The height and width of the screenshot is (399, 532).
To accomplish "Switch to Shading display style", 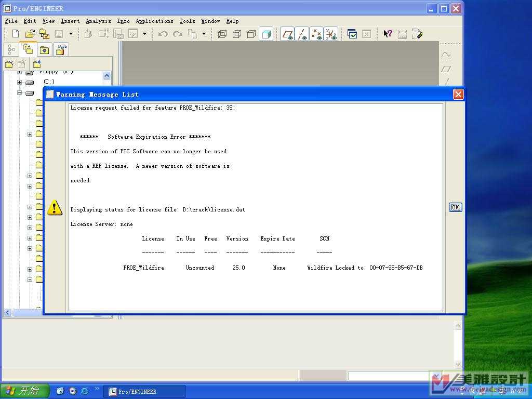I will point(266,34).
